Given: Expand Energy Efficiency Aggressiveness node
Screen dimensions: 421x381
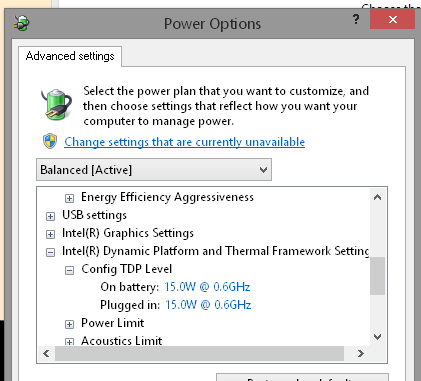Looking at the screenshot, I should point(69,198).
